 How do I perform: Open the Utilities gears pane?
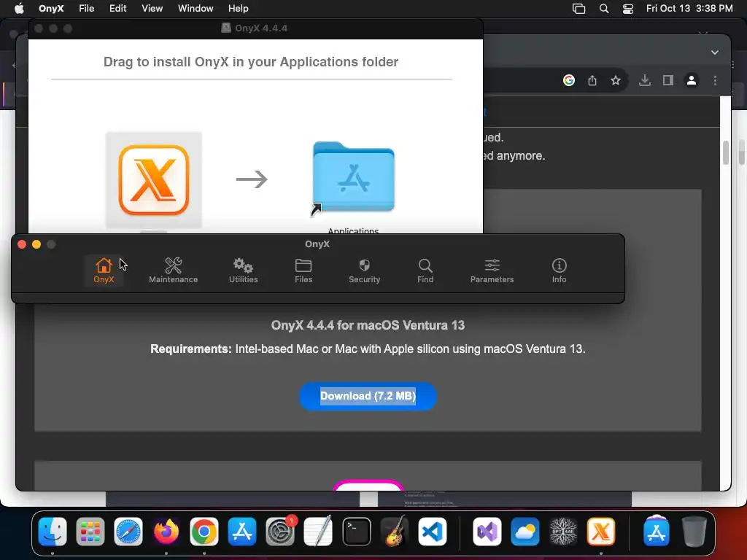[x=244, y=271]
